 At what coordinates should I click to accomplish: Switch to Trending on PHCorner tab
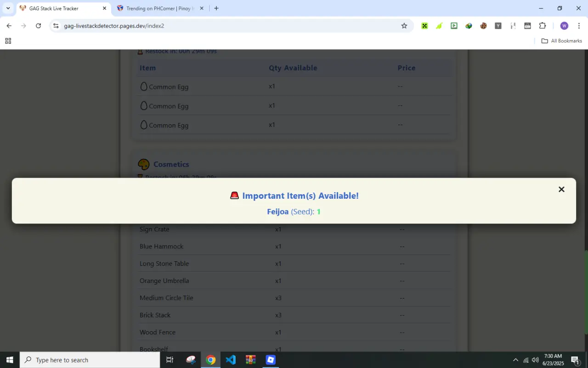pyautogui.click(x=160, y=8)
